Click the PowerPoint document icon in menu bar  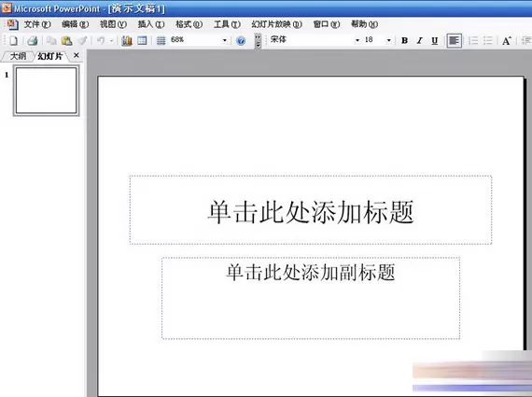[12, 24]
